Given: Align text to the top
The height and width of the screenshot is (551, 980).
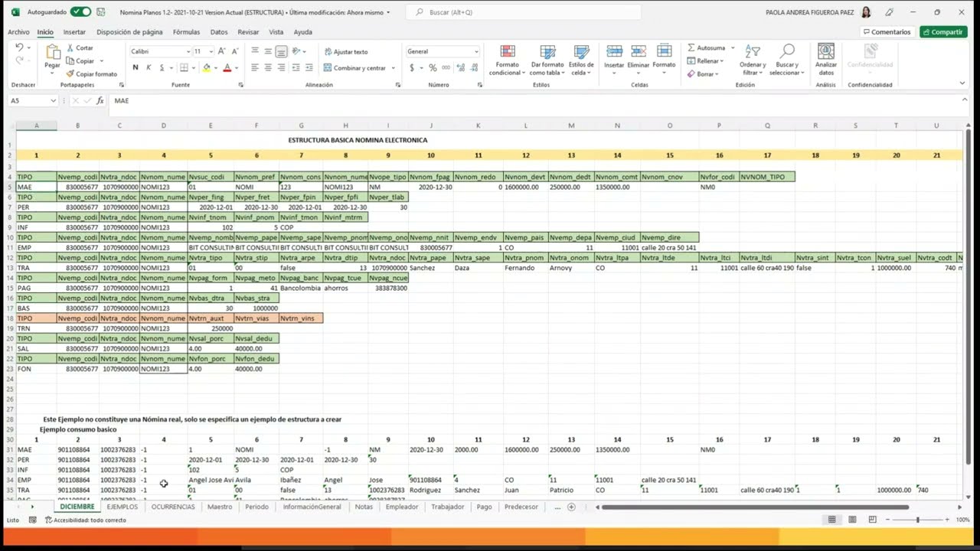Looking at the screenshot, I should (x=255, y=51).
